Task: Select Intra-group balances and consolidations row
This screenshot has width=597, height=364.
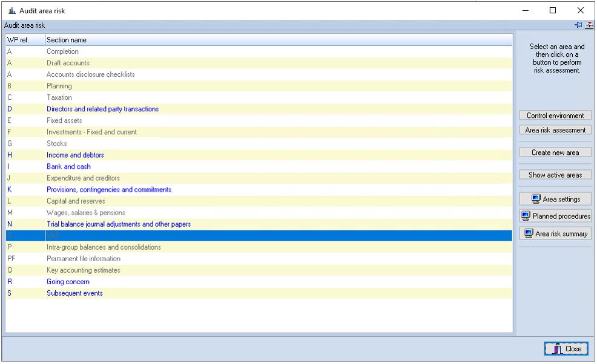Action: pos(259,247)
